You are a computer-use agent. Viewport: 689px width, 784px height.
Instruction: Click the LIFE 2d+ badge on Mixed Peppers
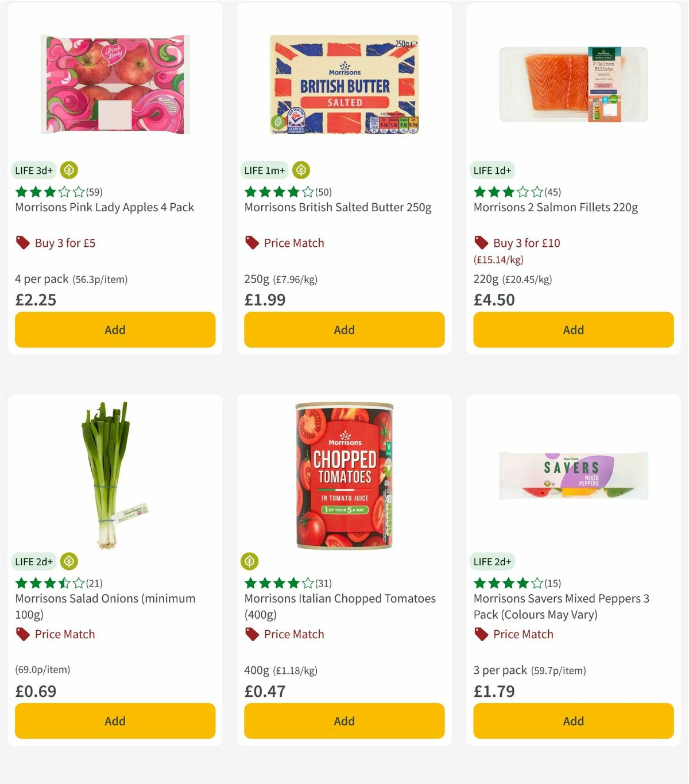click(x=493, y=561)
